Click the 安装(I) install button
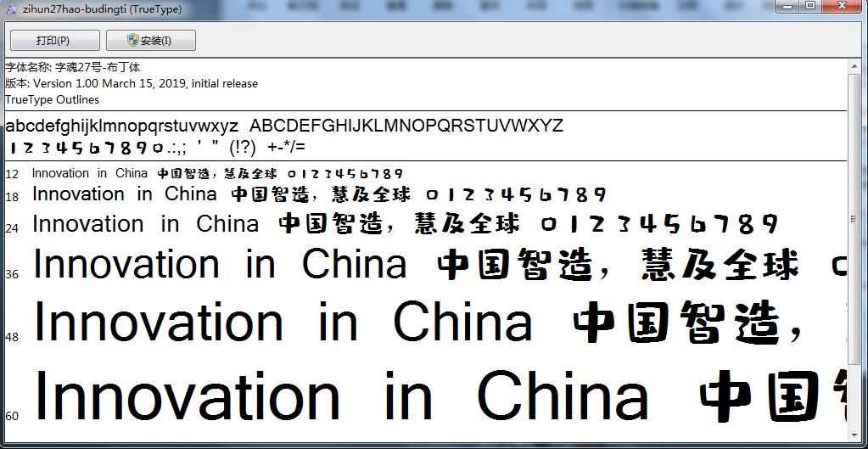868x449 pixels. point(150,41)
